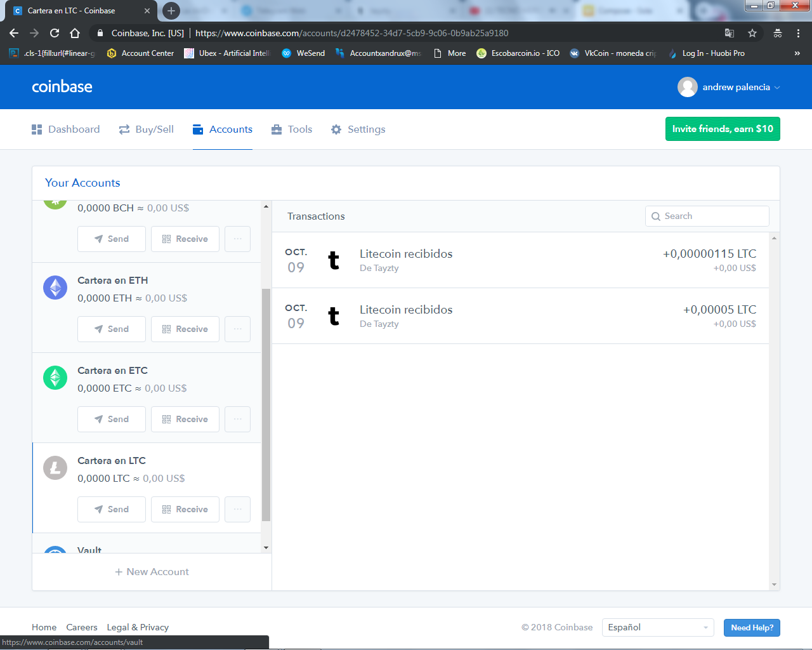
Task: Open the Home footer link
Action: (x=44, y=627)
